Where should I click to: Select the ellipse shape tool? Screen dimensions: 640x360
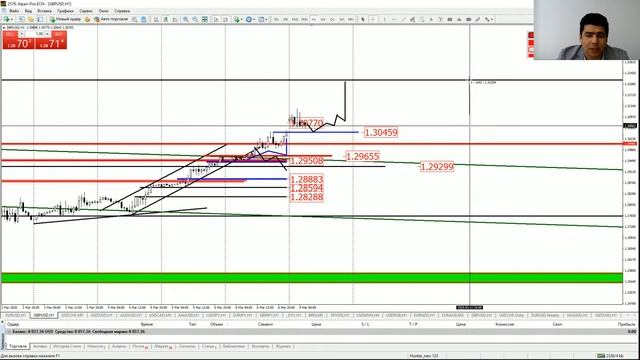coord(469,19)
